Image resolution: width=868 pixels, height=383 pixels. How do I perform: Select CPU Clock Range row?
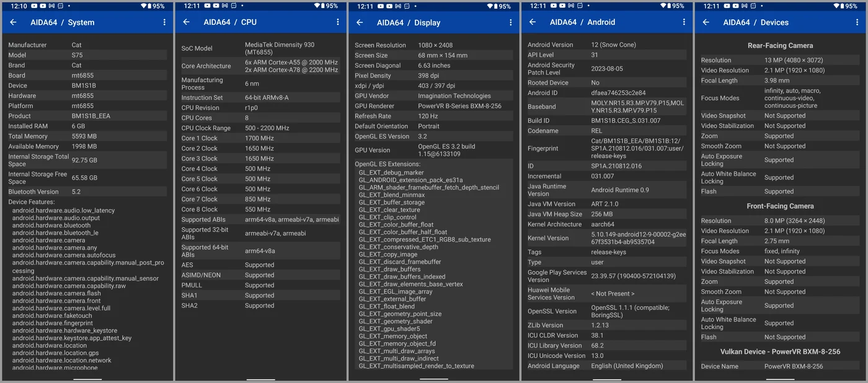pos(260,128)
